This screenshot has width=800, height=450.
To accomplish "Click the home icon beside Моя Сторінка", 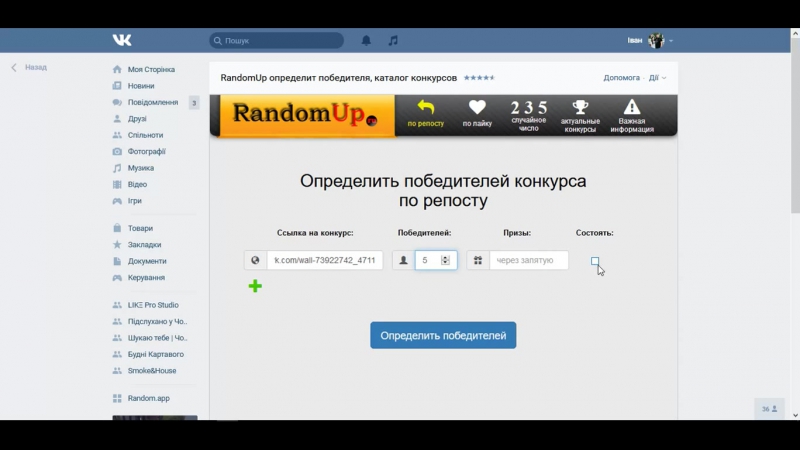I will coord(117,69).
